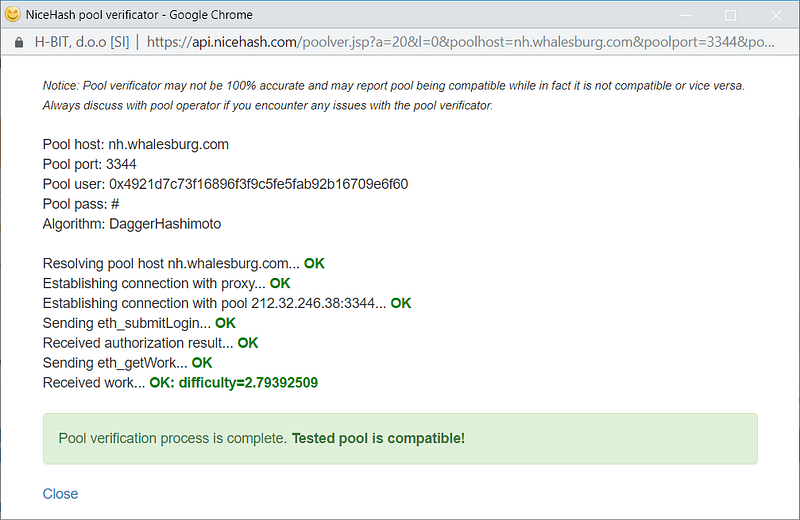This screenshot has width=800, height=520.
Task: Click 'Establishing connection with pool 212.32.246.38:3344' line
Action: pyautogui.click(x=227, y=303)
